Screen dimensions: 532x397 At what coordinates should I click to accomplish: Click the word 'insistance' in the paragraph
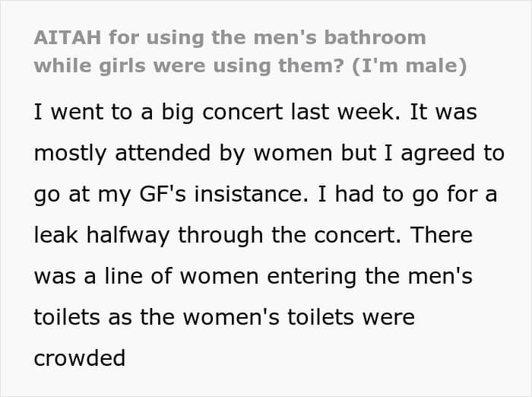[x=252, y=194]
